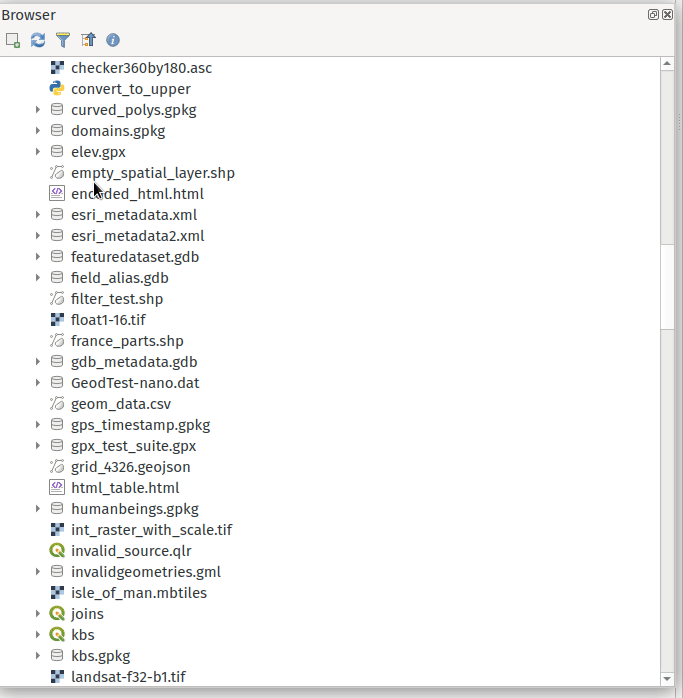
Task: Click the Add Selected Layers toolbar icon
Action: pyautogui.click(x=13, y=40)
